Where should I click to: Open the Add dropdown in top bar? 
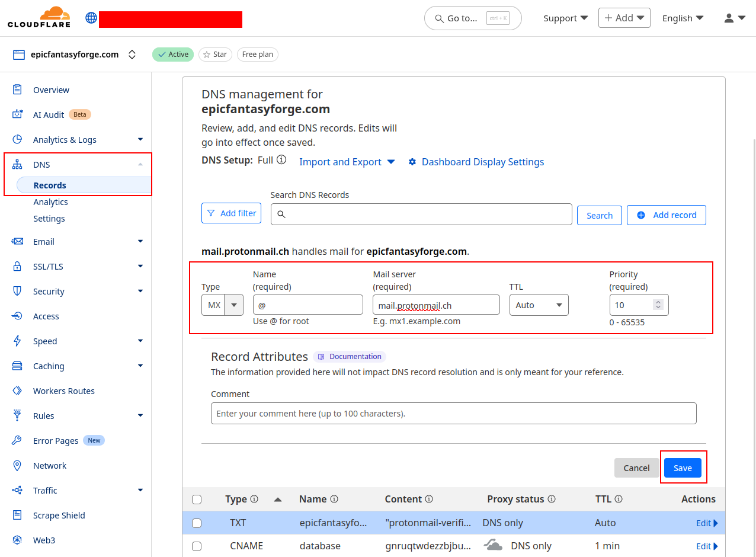pyautogui.click(x=624, y=18)
